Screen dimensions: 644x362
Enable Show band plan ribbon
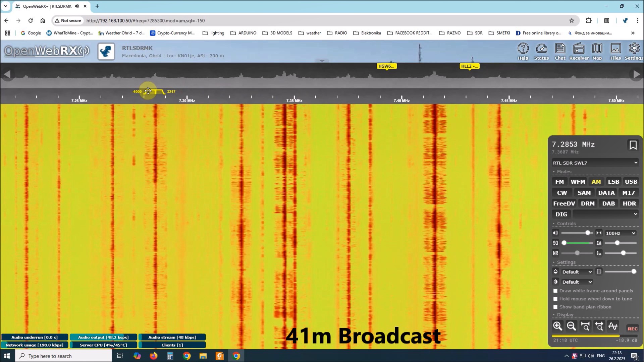[555, 307]
